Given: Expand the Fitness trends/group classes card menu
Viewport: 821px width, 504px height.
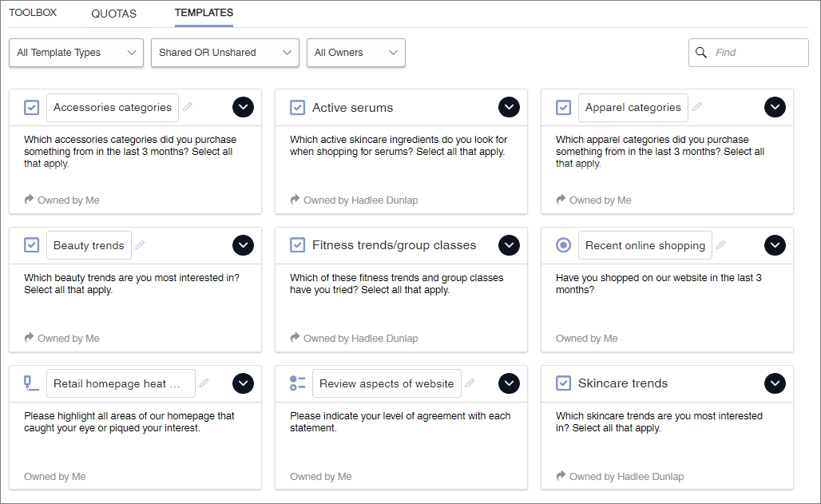Looking at the screenshot, I should coord(509,245).
